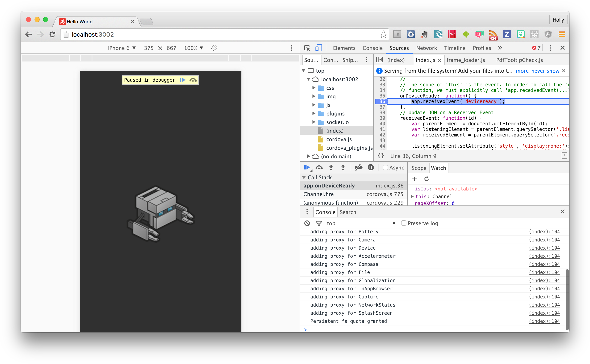The image size is (590, 364).
Task: Step out of current function
Action: tap(343, 167)
